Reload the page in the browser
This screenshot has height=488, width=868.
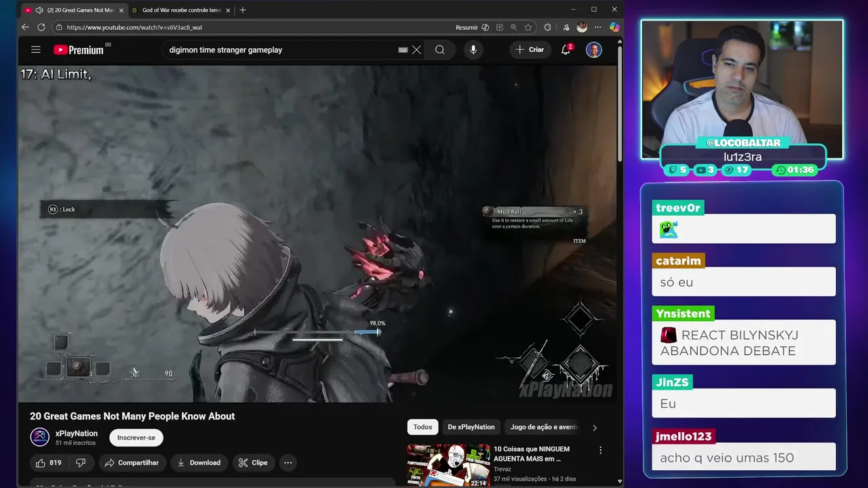(x=41, y=27)
